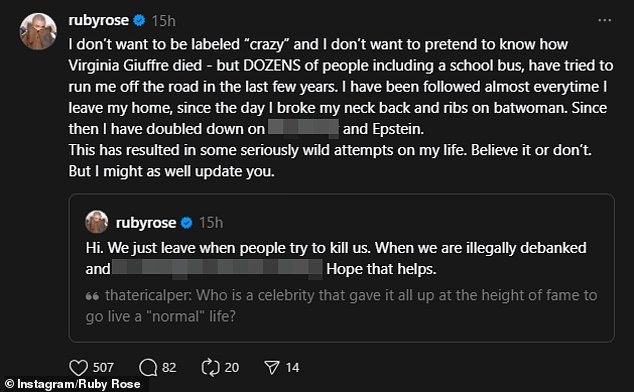Open replies via the speech bubble icon
634x392 pixels.
[148, 368]
